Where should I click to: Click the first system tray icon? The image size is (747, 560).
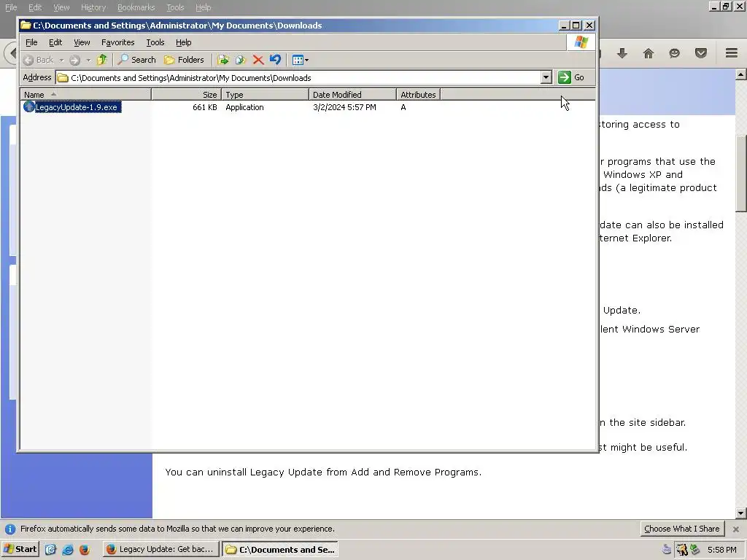coord(667,550)
